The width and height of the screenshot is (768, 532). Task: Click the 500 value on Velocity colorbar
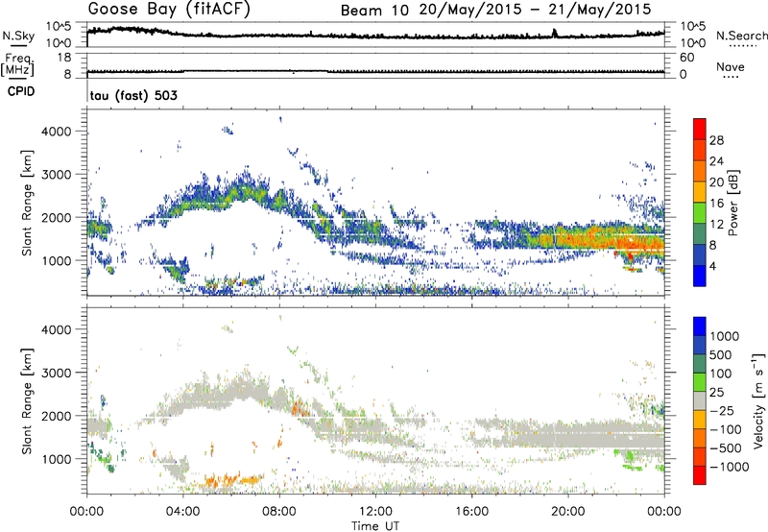[721, 354]
